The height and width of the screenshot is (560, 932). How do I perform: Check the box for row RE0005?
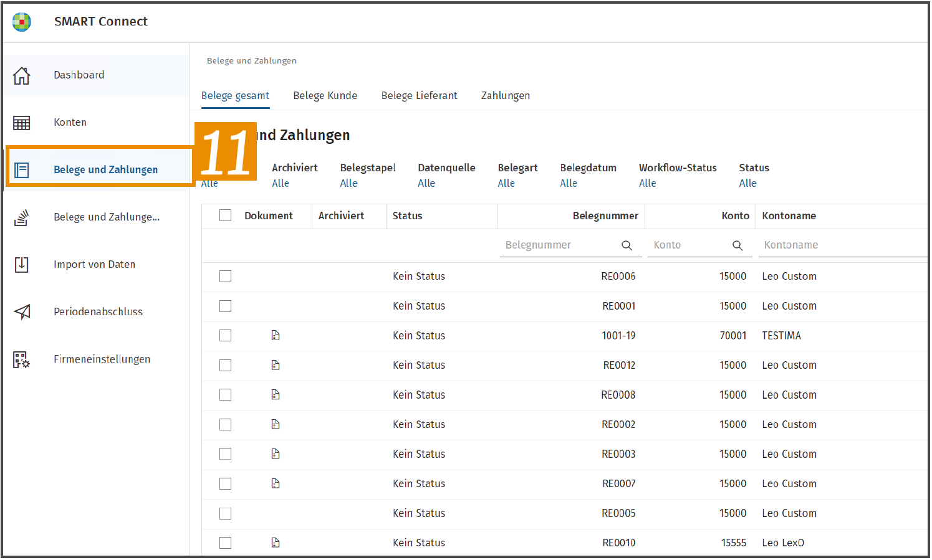click(226, 513)
